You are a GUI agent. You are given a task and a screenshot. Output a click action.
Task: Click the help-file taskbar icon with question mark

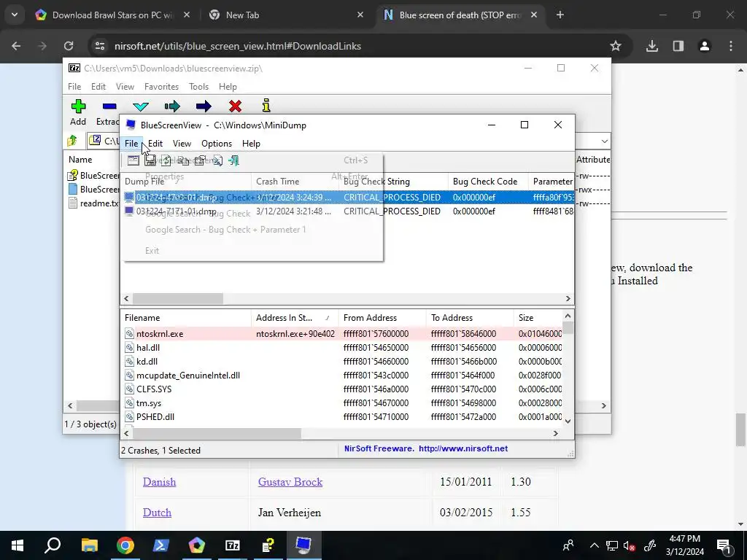pyautogui.click(x=268, y=545)
